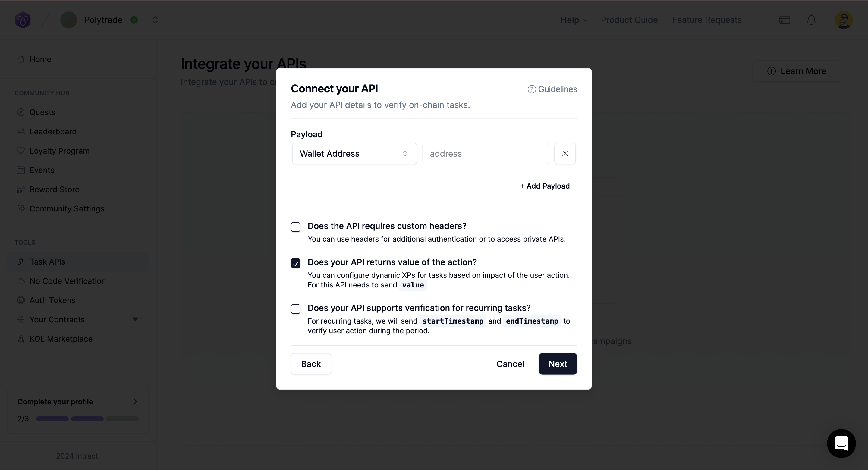Expand the Your Contracts submenu
This screenshot has height=470, width=868.
[x=135, y=319]
